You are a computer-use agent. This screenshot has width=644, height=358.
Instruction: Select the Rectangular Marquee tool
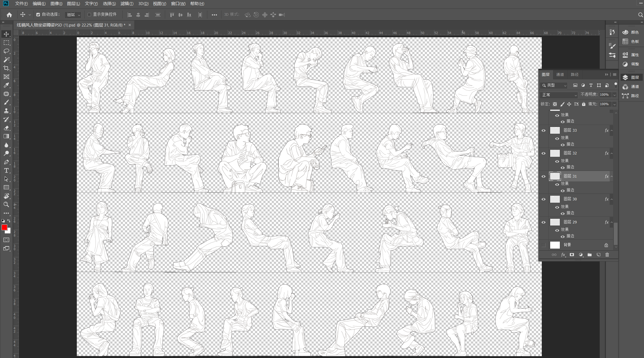[6, 43]
